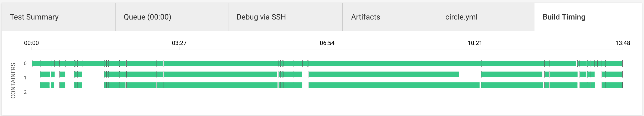
Task: Select the container 1 row label
Action: 25,78
